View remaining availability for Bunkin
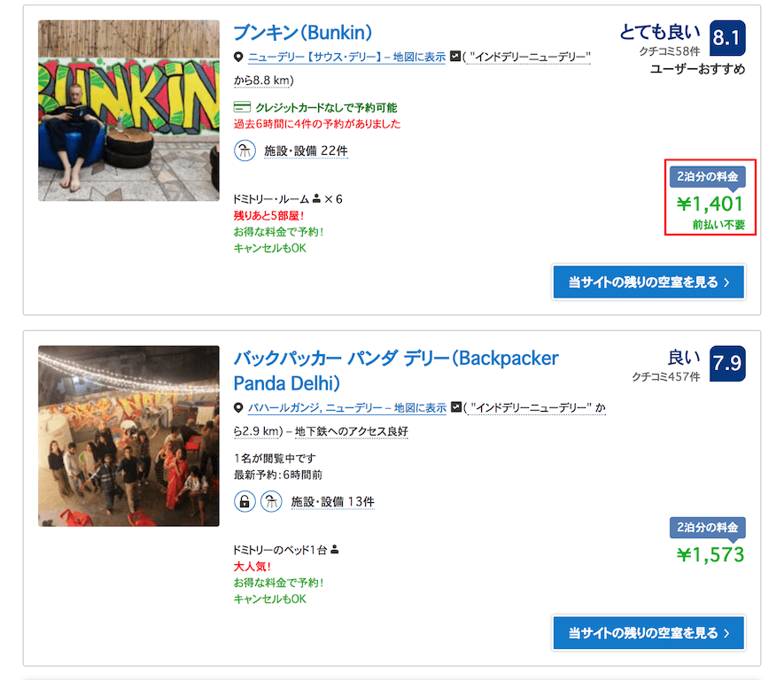This screenshot has width=784, height=680. (x=648, y=282)
